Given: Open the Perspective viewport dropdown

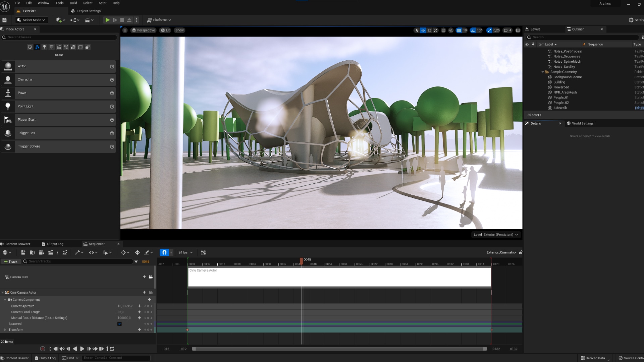Looking at the screenshot, I should (144, 30).
